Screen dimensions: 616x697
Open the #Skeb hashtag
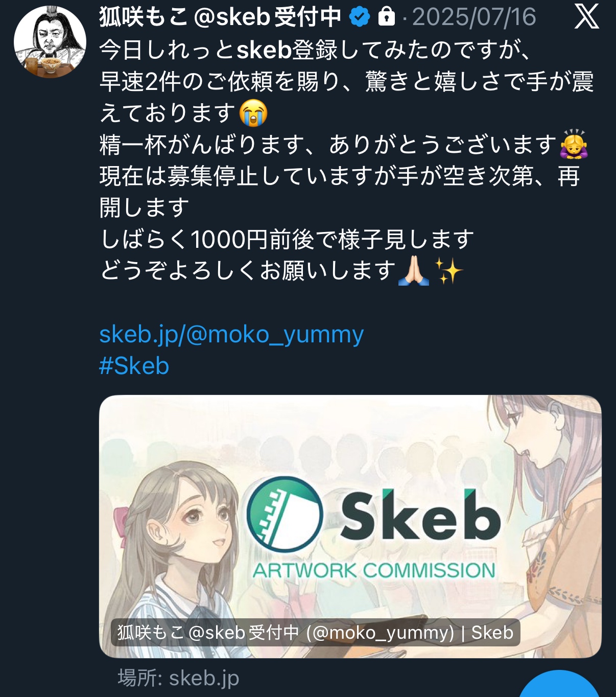(x=134, y=366)
